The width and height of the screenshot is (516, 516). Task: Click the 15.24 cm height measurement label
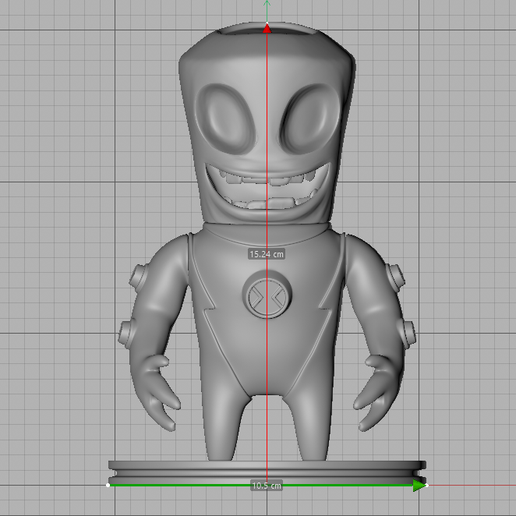(x=267, y=254)
